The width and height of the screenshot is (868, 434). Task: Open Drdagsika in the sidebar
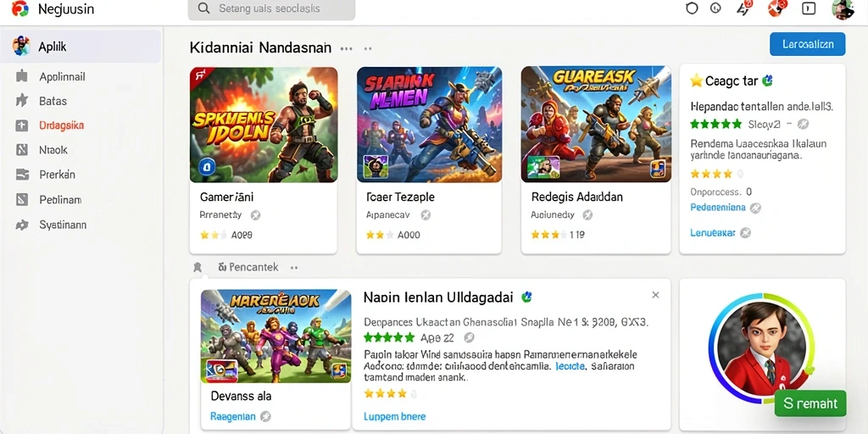61,125
